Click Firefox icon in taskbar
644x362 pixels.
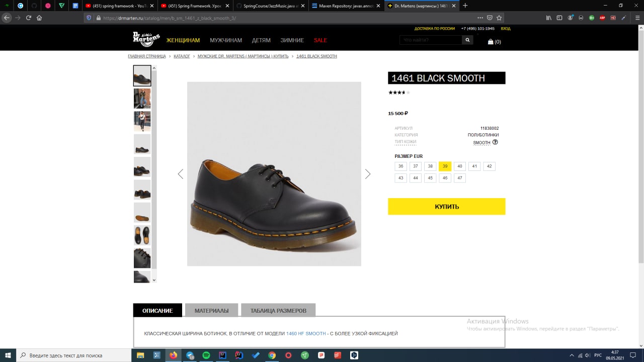point(173,355)
